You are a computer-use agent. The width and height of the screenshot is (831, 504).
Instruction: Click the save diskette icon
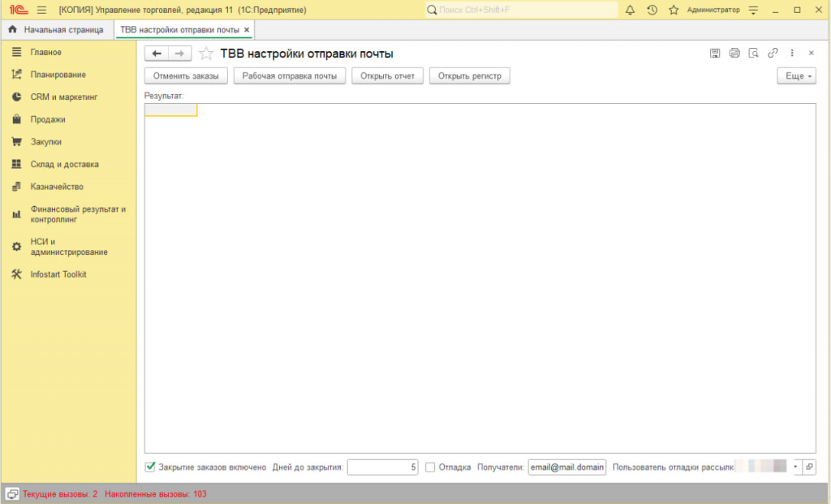(x=715, y=53)
